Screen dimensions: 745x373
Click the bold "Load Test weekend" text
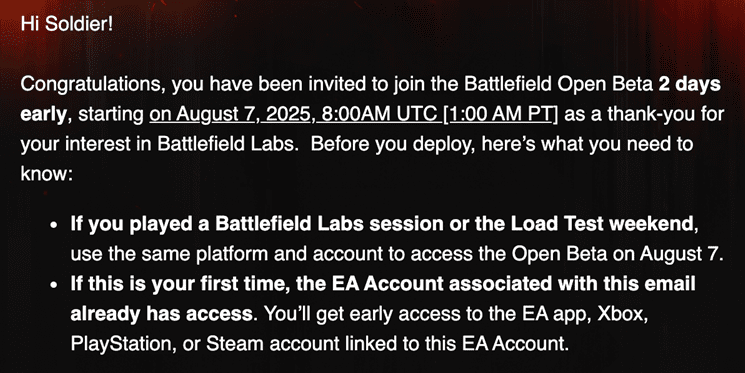coord(602,223)
